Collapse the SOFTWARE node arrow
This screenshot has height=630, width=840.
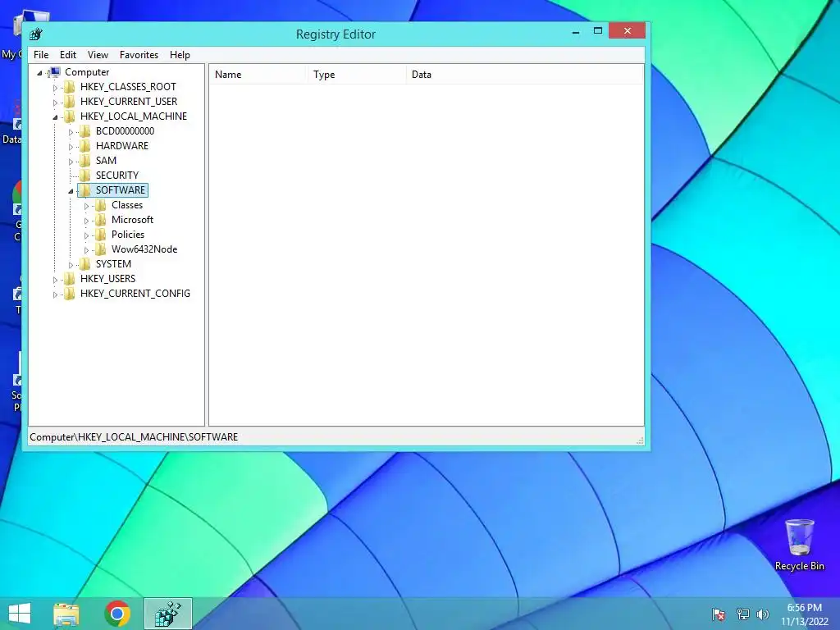(x=71, y=191)
